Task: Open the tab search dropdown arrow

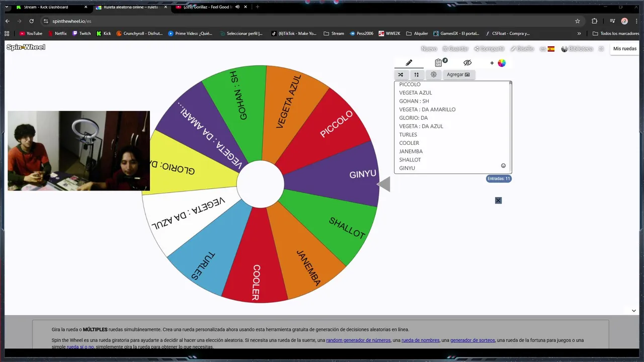Action: click(x=7, y=7)
